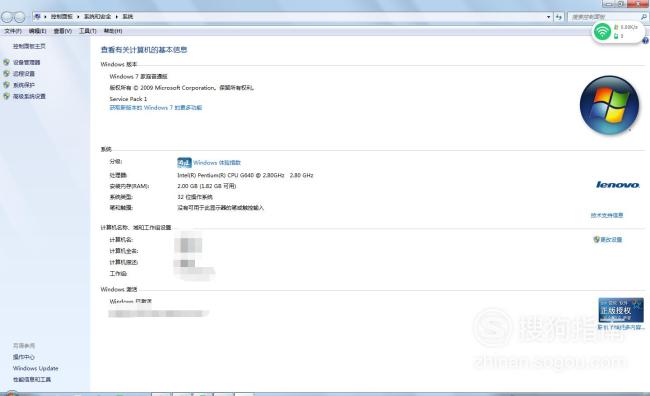650x396 pixels.
Task: Click the shield icon next to 远程设置
Action: pyautogui.click(x=6, y=73)
